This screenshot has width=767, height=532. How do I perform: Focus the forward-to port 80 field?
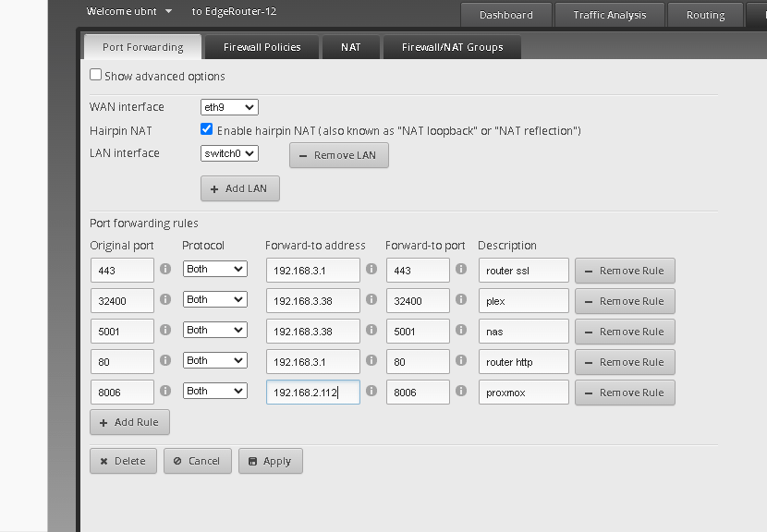point(418,362)
